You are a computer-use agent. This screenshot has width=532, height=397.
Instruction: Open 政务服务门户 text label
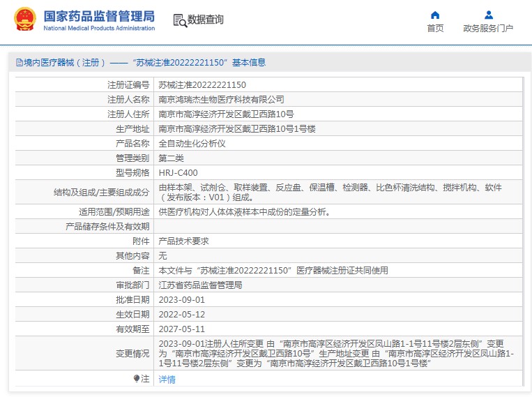(488, 29)
